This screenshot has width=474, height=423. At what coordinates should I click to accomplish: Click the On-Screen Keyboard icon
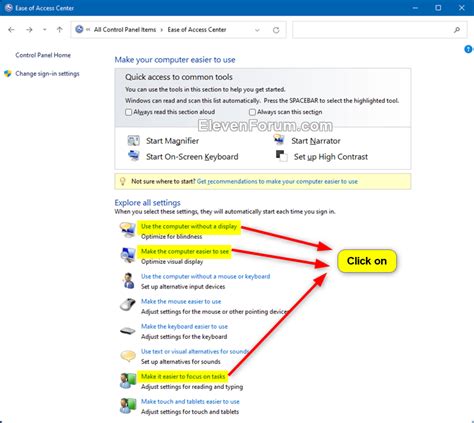134,156
